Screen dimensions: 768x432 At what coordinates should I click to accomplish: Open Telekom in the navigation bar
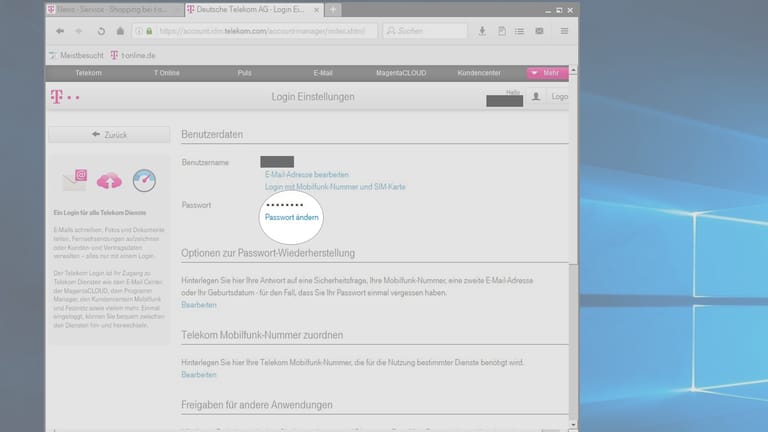pos(89,73)
